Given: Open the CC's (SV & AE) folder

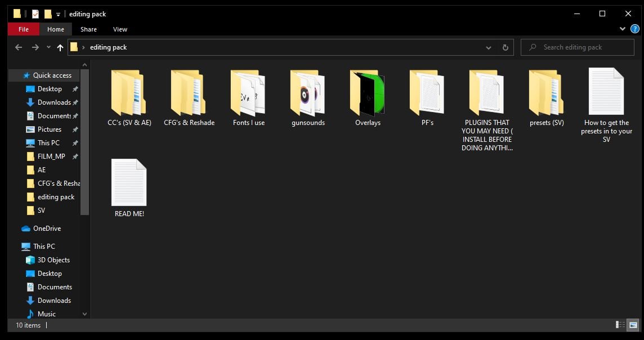Looking at the screenshot, I should coord(129,98).
